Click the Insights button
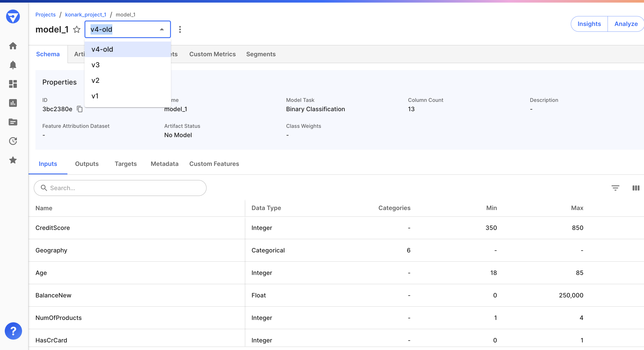Viewport: 644px width, 350px height. tap(589, 24)
